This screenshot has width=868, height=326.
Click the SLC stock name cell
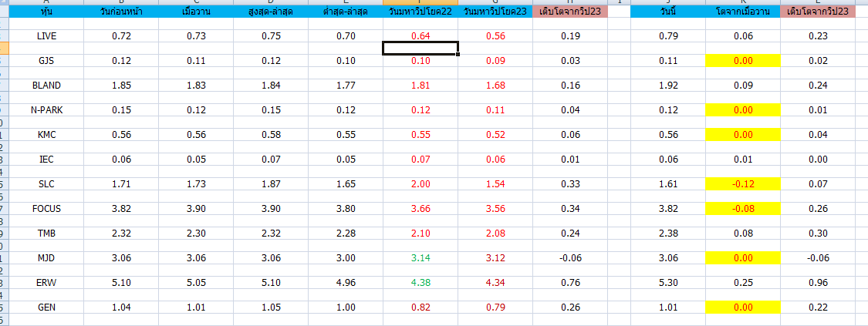click(x=46, y=184)
